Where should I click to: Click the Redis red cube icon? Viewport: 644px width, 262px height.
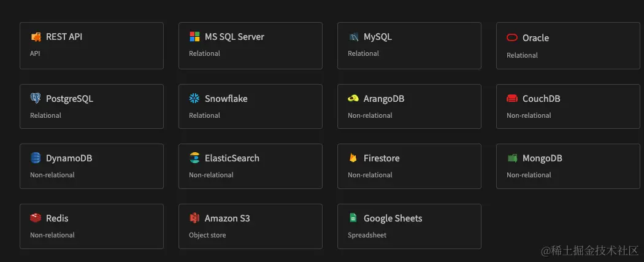(x=36, y=218)
